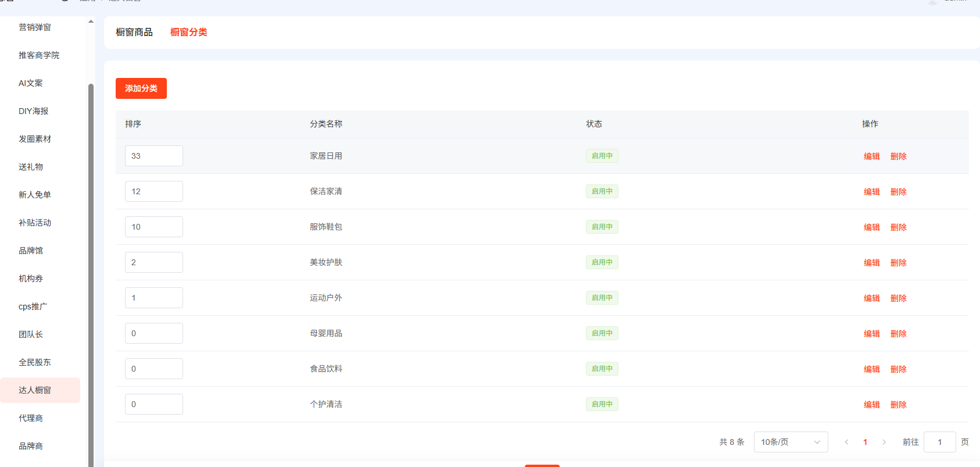Edit the 家居日用 category

pos(871,156)
